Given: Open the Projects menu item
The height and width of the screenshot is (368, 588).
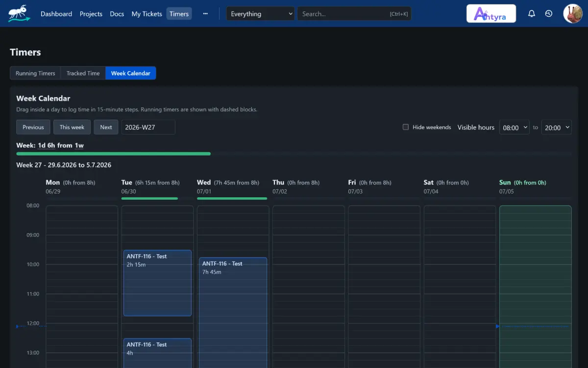Looking at the screenshot, I should (x=91, y=14).
